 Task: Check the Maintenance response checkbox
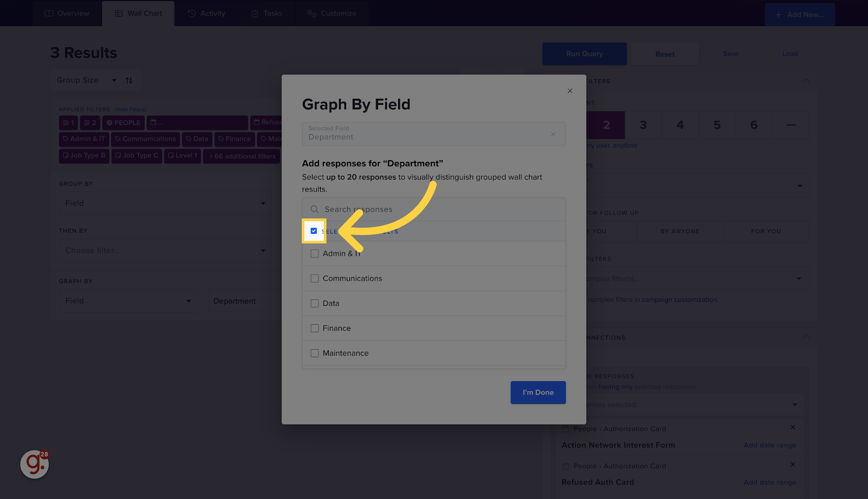click(x=315, y=353)
